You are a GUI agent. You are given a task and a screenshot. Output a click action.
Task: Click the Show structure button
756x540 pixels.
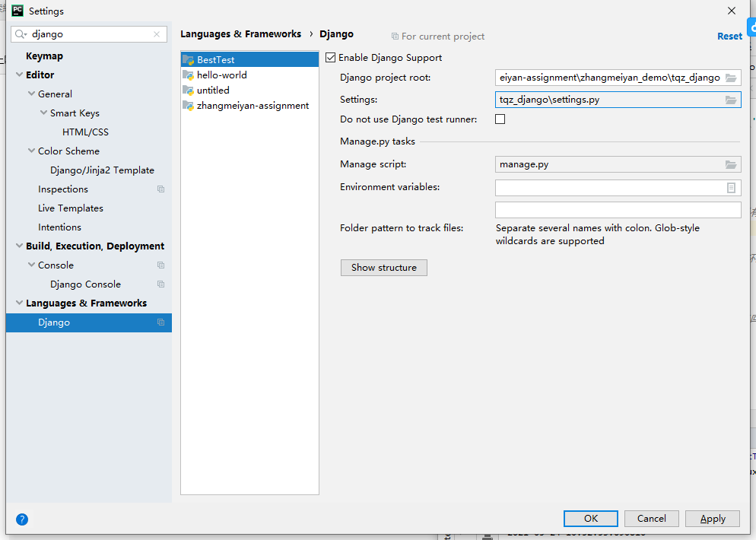384,268
